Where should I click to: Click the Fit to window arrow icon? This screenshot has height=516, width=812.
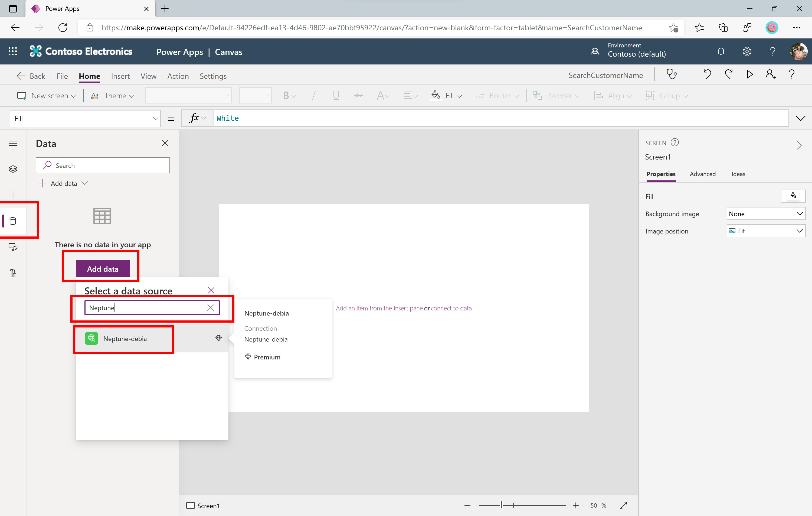click(623, 505)
